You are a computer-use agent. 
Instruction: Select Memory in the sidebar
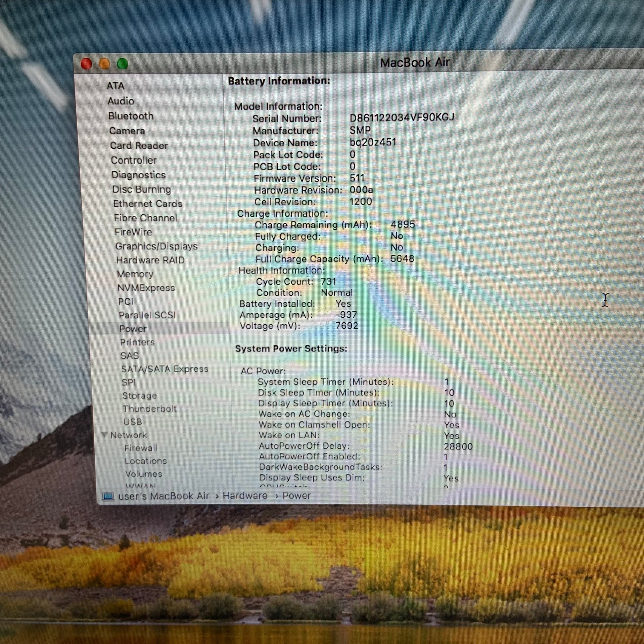[135, 274]
